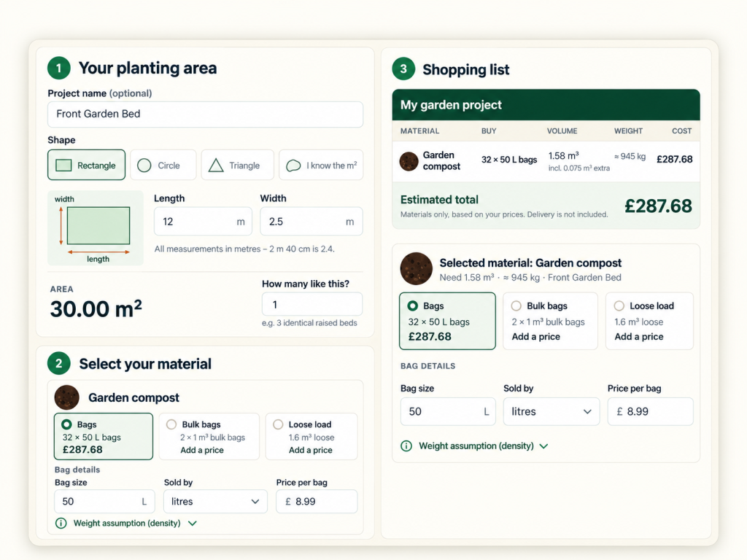Select Bags radio under 'Selected material' panel

coord(413,306)
